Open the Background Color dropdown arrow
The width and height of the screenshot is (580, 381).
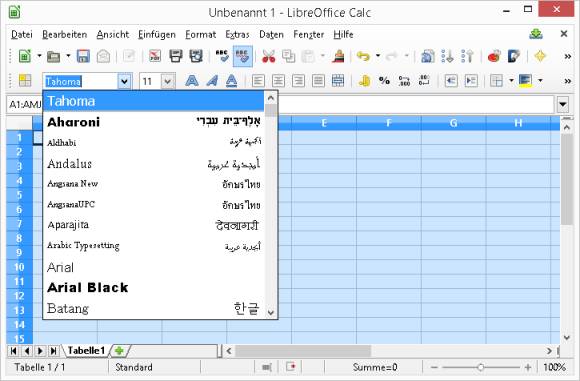point(540,81)
